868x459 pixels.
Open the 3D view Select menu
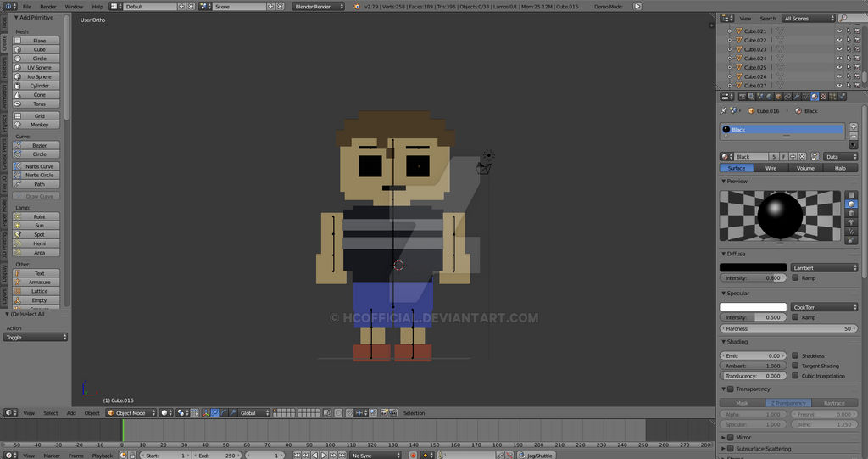pos(50,413)
